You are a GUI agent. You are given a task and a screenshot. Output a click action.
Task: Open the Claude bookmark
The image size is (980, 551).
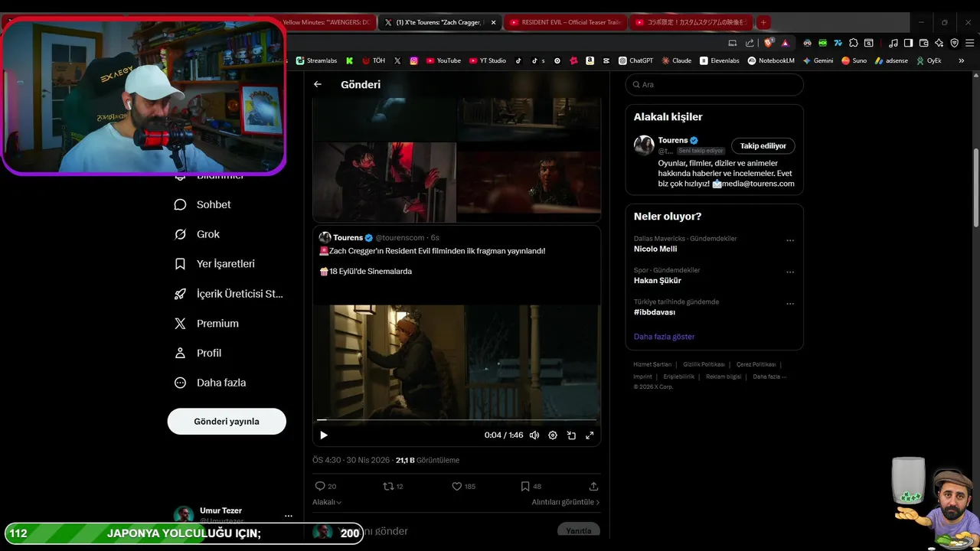[677, 60]
